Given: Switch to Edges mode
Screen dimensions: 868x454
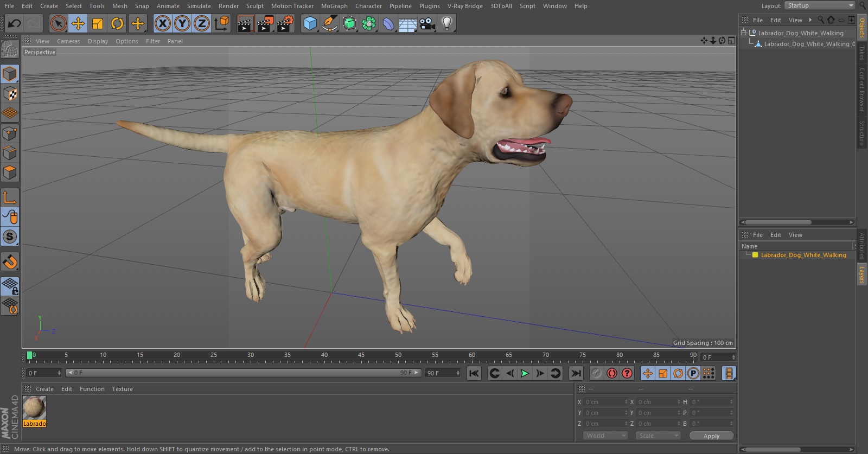Looking at the screenshot, I should click(x=10, y=153).
